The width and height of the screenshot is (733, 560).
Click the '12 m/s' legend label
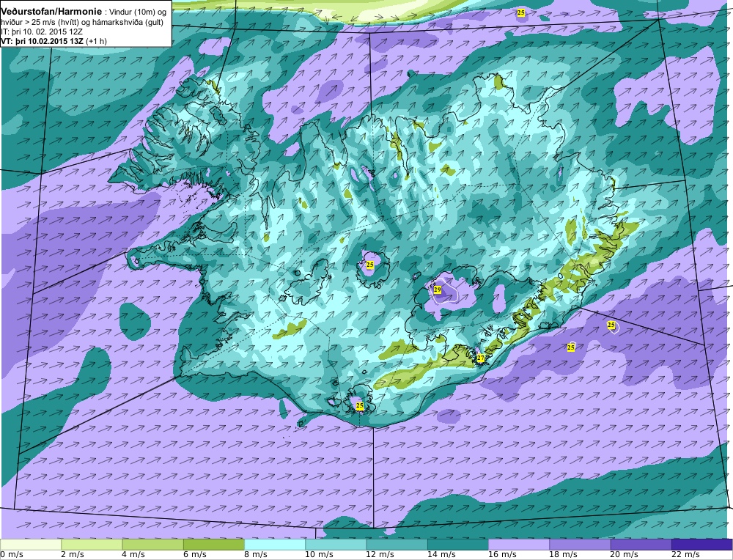coord(380,555)
